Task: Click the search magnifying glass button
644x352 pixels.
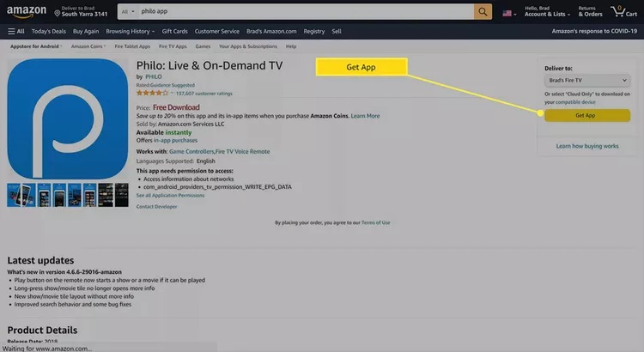Action: tap(484, 12)
